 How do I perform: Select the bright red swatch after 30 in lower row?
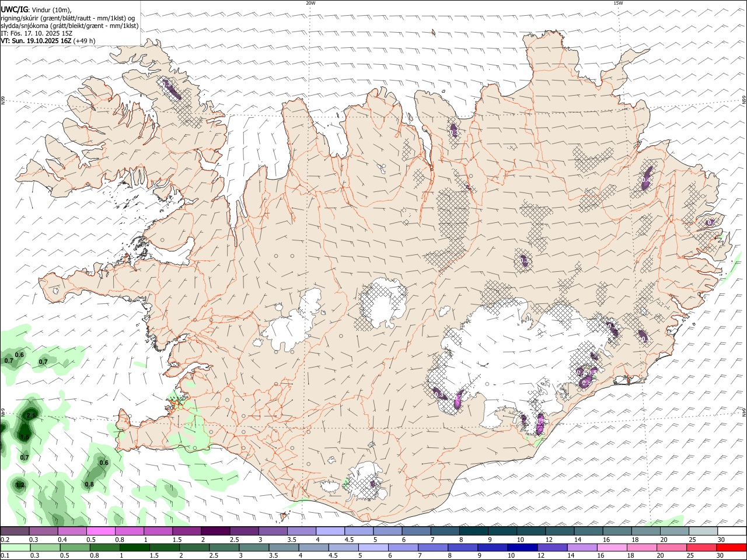tap(731, 547)
